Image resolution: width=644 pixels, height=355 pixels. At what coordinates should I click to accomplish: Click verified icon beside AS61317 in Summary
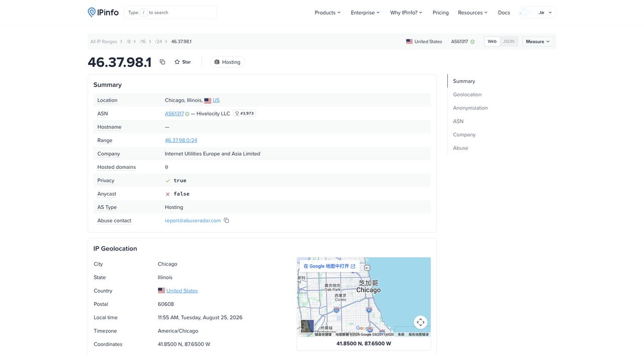point(187,114)
